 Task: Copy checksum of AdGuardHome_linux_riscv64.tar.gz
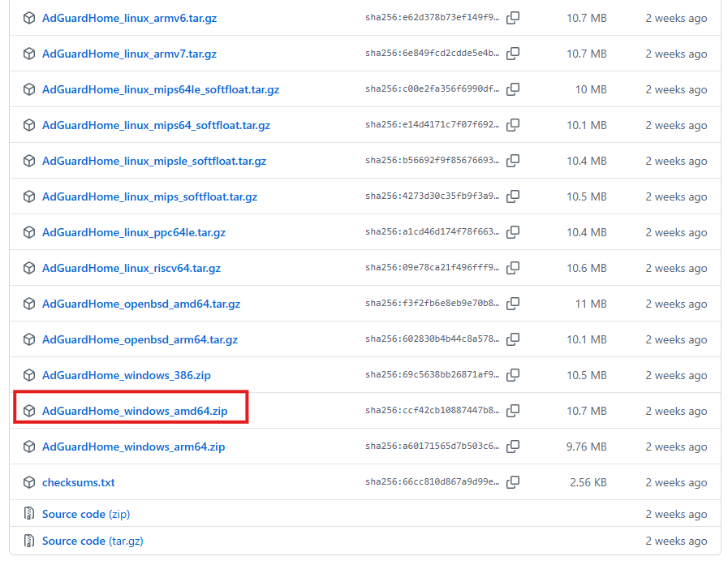(x=513, y=268)
